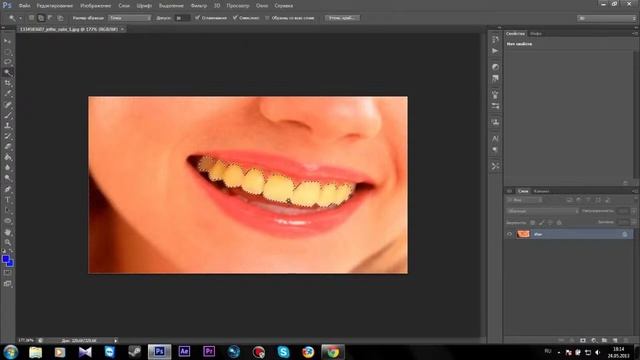Click the Refine Edge button
Image resolution: width=640 pixels, height=360 pixels.
click(342, 18)
